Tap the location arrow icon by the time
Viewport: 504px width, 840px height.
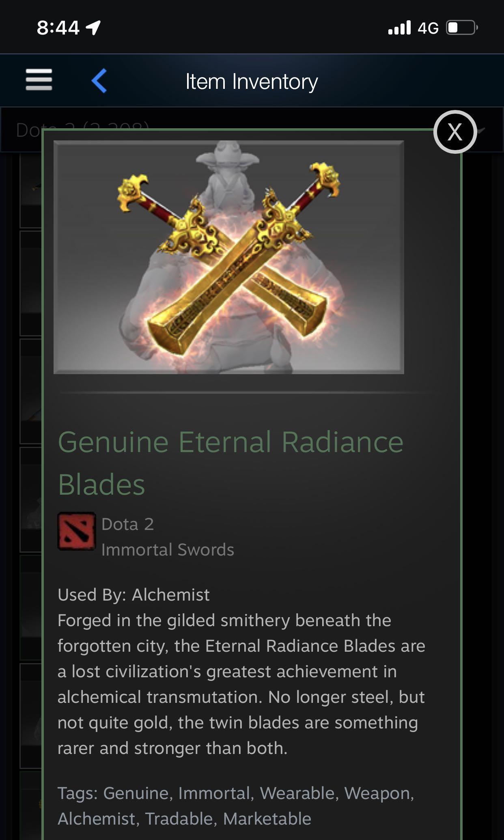(93, 28)
